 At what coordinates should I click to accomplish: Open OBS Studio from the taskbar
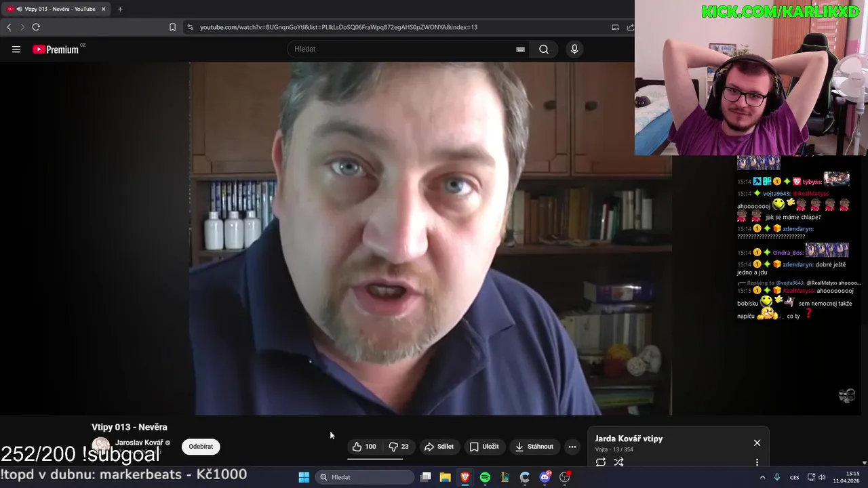[564, 477]
